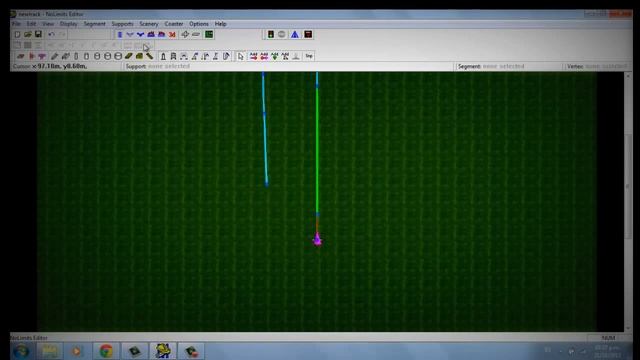This screenshot has width=640, height=360.
Task: Click the yellow-blue taskbar app icon
Action: [162, 351]
